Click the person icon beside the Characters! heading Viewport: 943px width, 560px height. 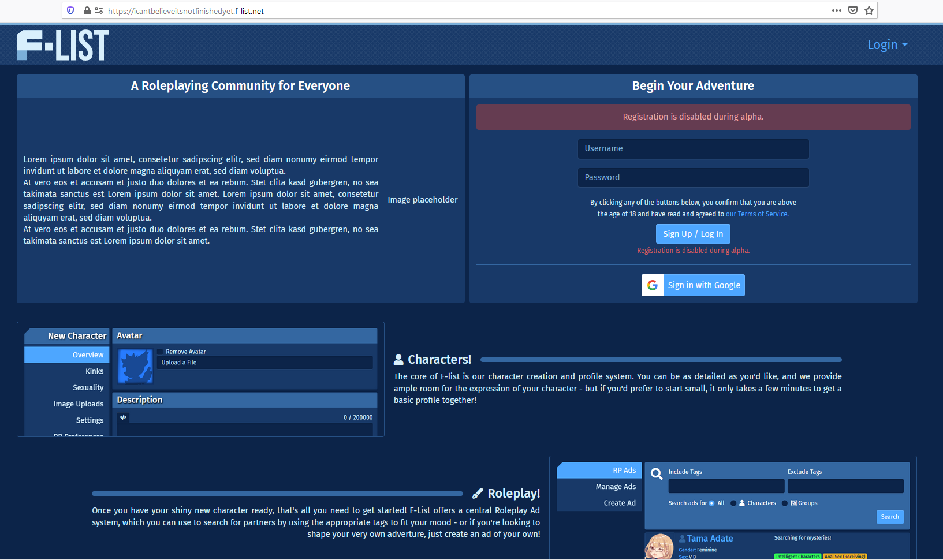pyautogui.click(x=398, y=359)
